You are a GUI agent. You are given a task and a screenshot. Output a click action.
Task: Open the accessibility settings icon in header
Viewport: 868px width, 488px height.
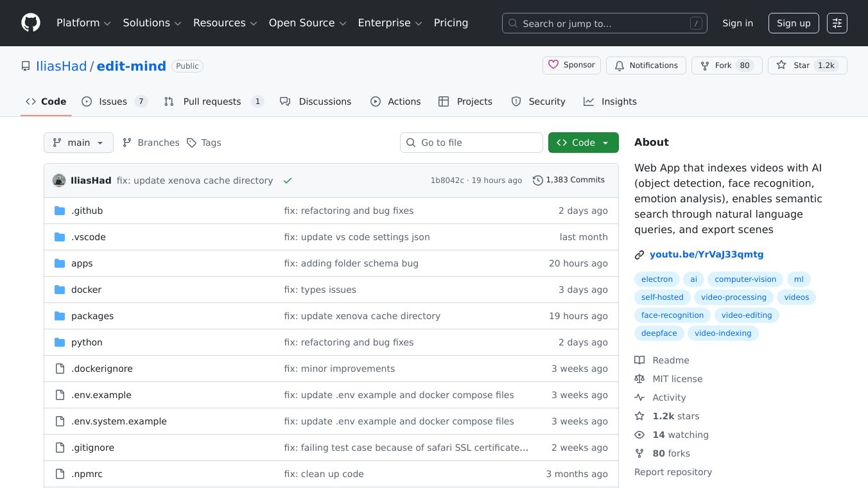click(x=837, y=23)
